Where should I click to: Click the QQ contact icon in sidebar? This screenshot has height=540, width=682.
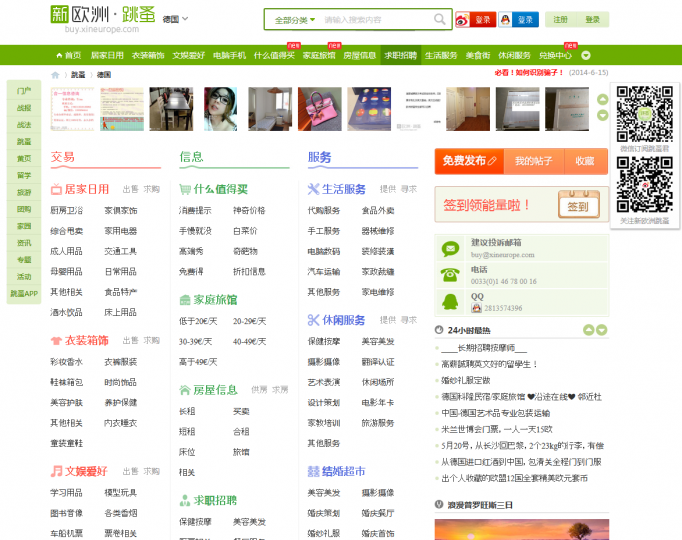click(447, 302)
